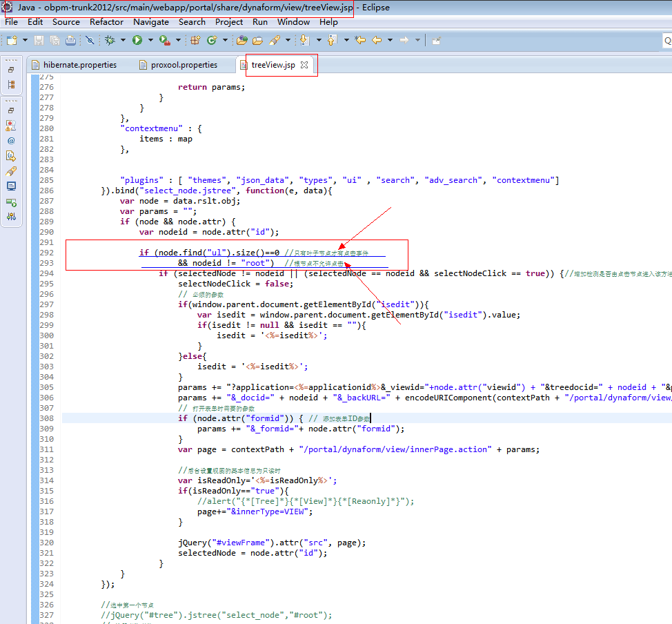Expand the Next Annotation dropdown
672x624 pixels.
pos(319,40)
